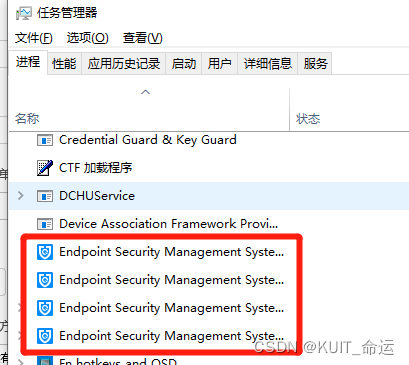Screen dimensions: 409x365
Task: Click the Task Manager title bar icon
Action: [x=24, y=13]
